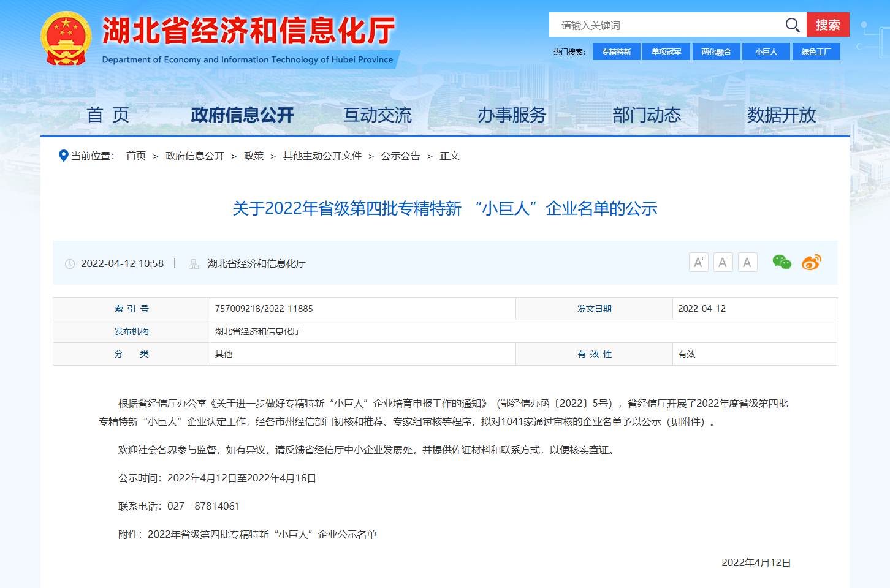Select the 专精特新 hot search tag
The height and width of the screenshot is (588, 890).
pyautogui.click(x=616, y=52)
